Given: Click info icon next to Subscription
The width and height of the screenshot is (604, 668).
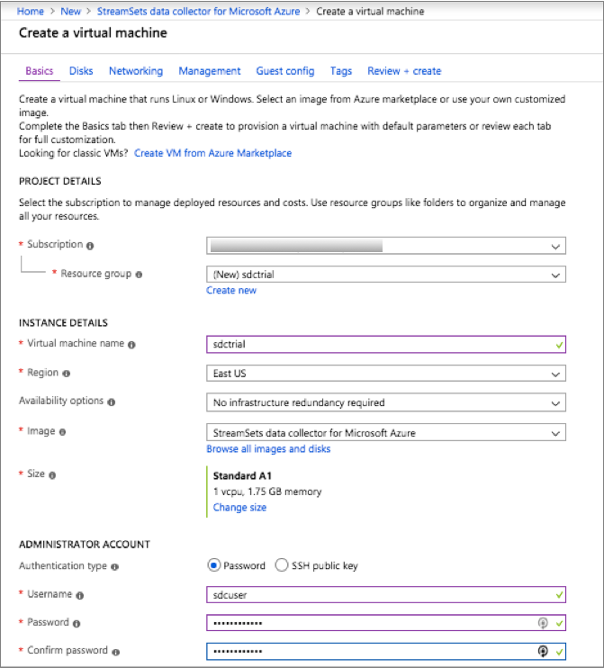Looking at the screenshot, I should tap(90, 245).
